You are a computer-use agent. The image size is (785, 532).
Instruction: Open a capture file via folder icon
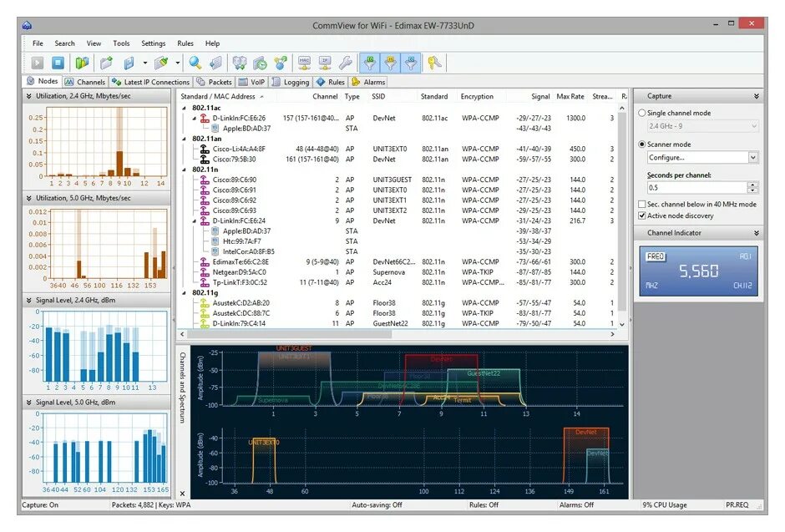(106, 63)
